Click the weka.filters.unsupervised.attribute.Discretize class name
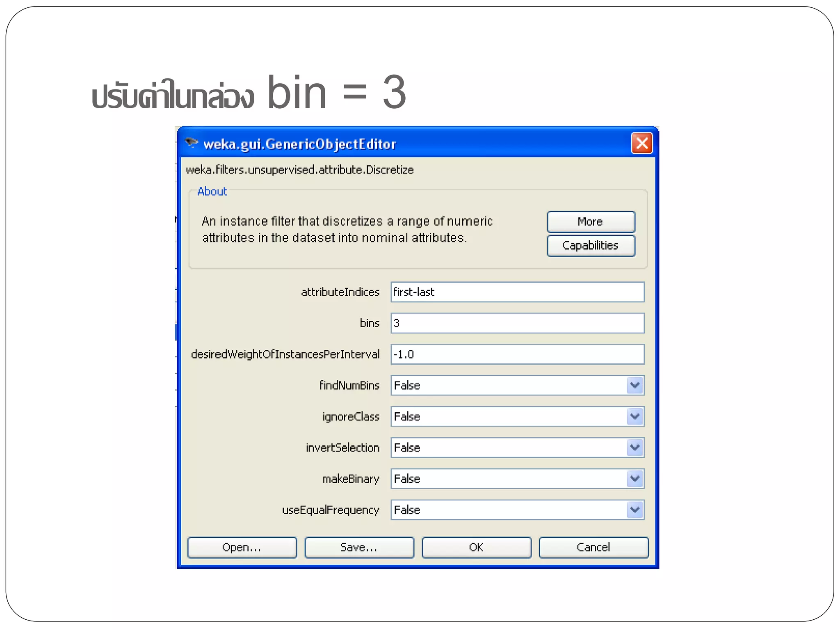This screenshot has width=840, height=630. coord(299,170)
